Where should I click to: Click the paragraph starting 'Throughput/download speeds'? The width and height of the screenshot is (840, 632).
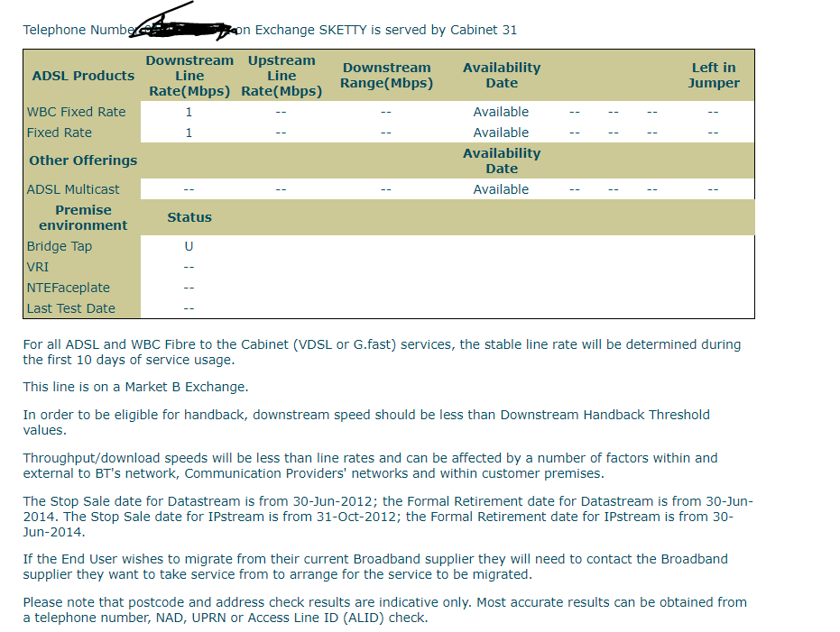pyautogui.click(x=370, y=465)
